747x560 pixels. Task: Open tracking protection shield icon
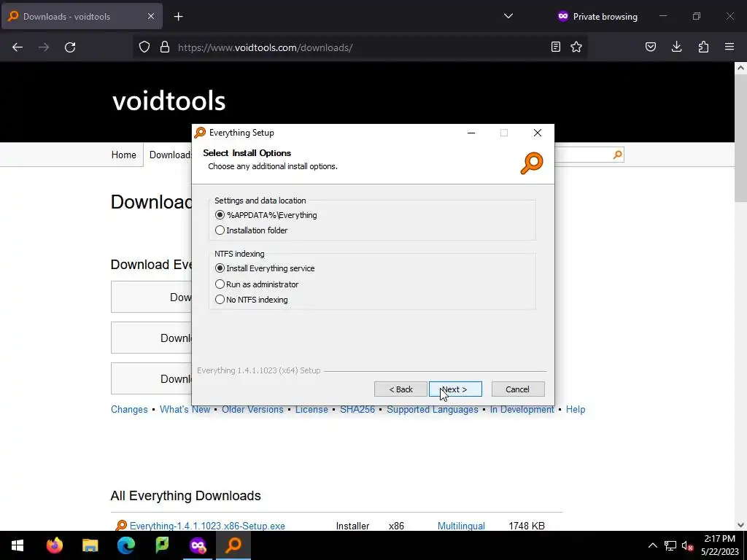tap(144, 47)
